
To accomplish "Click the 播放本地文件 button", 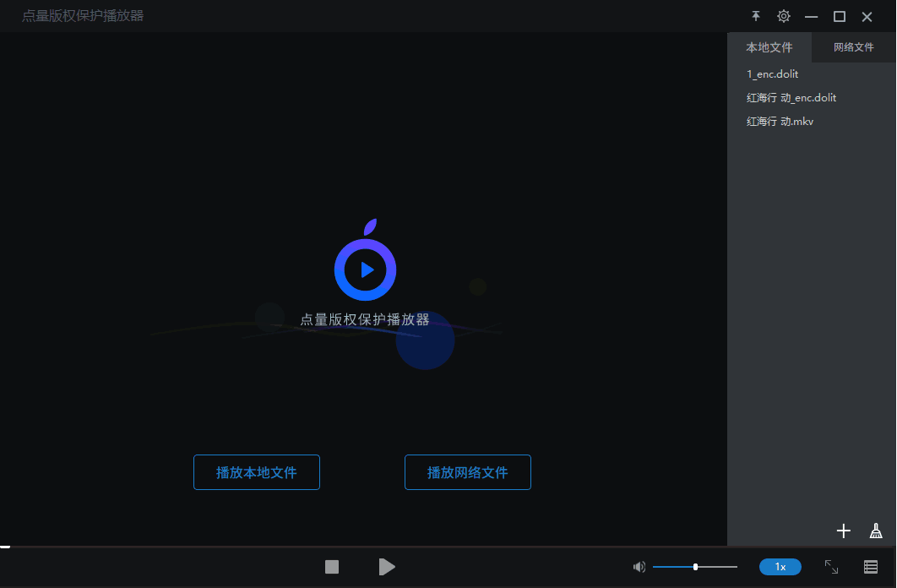I will [256, 472].
